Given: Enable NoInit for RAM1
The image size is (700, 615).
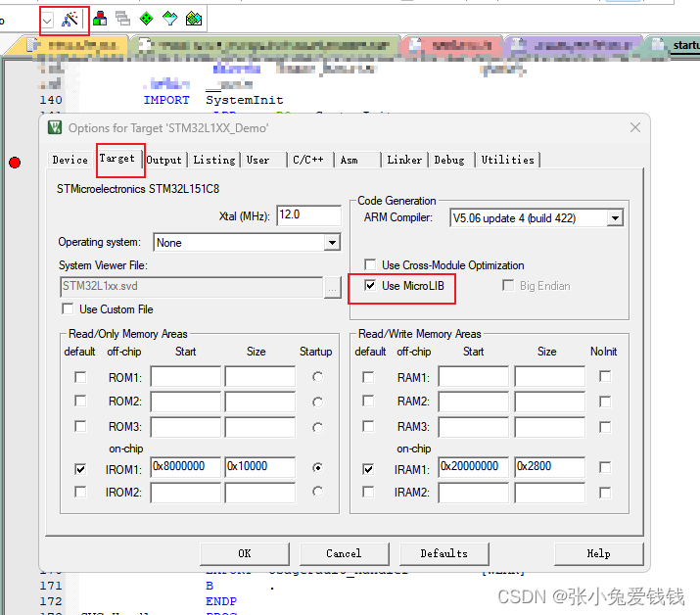Looking at the screenshot, I should click(x=605, y=376).
